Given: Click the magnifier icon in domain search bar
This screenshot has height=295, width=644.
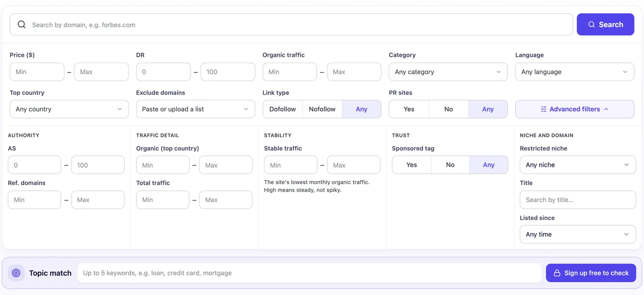Looking at the screenshot, I should pyautogui.click(x=21, y=25).
